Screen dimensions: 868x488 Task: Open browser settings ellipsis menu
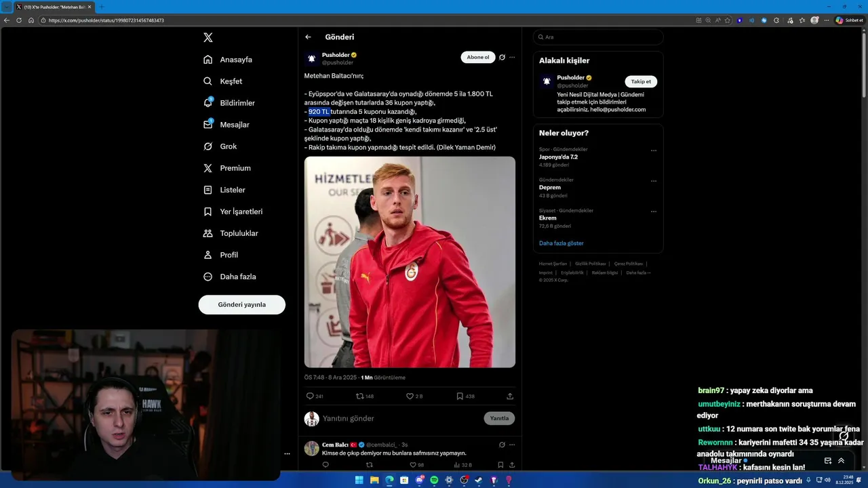click(x=826, y=20)
